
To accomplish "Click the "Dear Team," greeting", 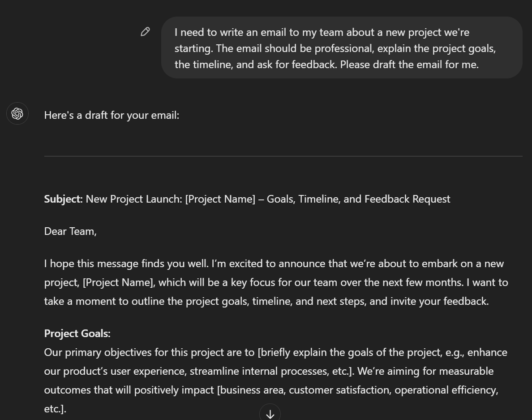I will [70, 231].
